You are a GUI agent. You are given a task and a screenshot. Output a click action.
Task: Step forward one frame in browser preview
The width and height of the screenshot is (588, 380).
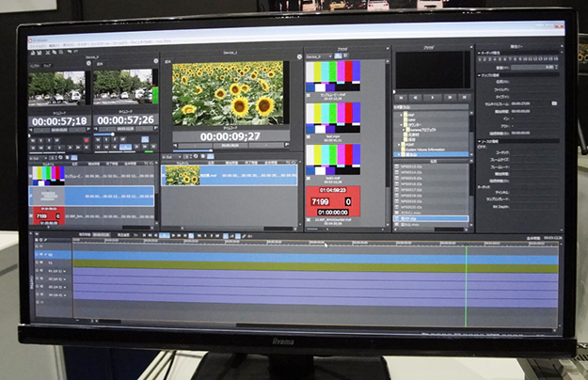448,97
